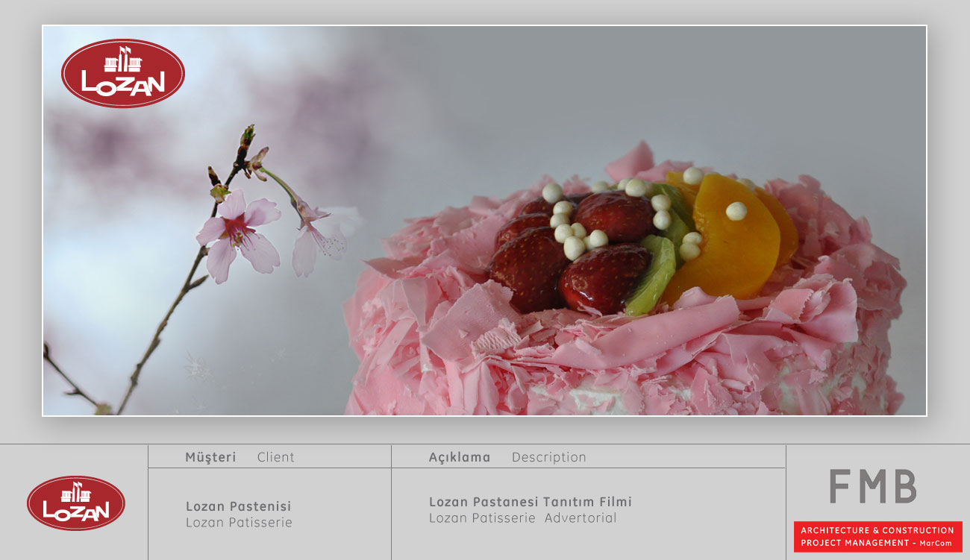
Task: Select the 'Açıklama' heading
Action: (460, 457)
